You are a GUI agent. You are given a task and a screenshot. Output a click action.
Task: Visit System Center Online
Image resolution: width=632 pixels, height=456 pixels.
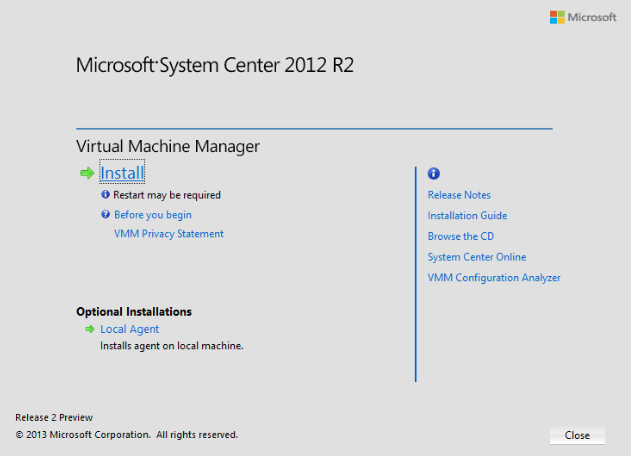tap(476, 257)
